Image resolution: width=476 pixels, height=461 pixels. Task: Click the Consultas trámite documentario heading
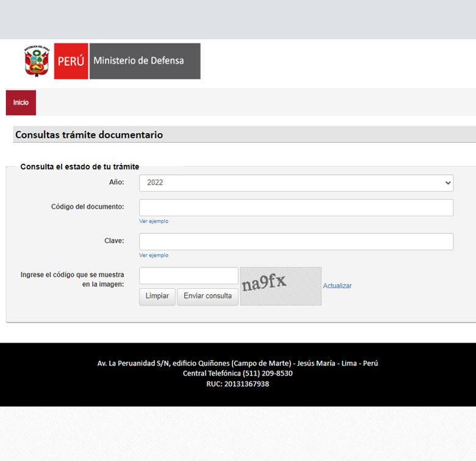click(89, 135)
